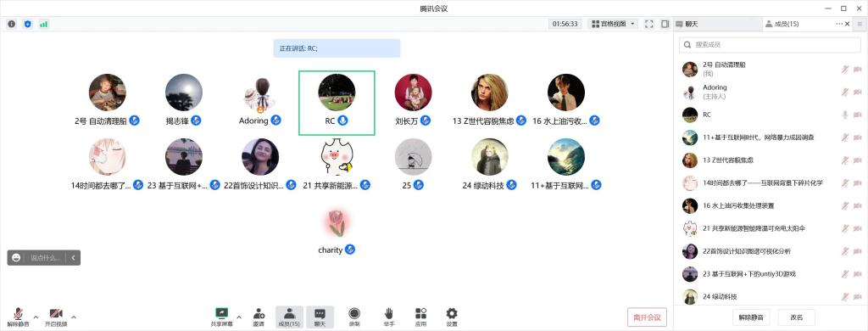Screen dimensions: 868x331
Task: Start recording with the Record icon
Action: (354, 317)
